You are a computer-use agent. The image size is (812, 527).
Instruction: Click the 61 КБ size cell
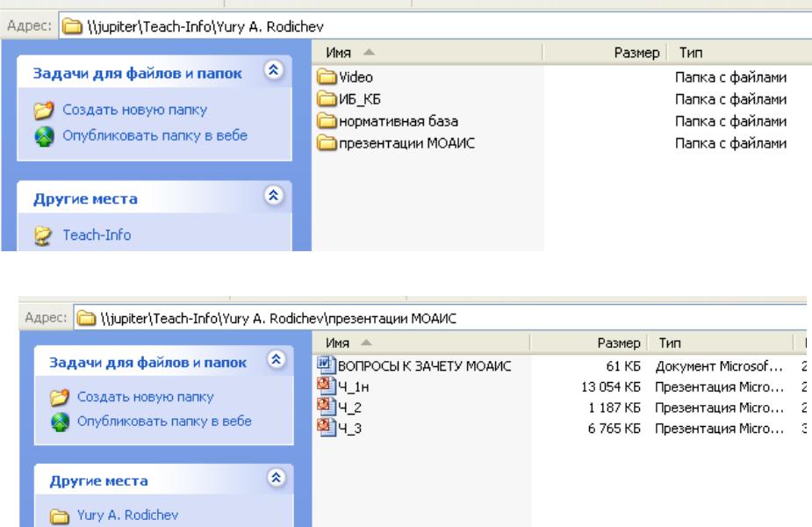pyautogui.click(x=623, y=366)
